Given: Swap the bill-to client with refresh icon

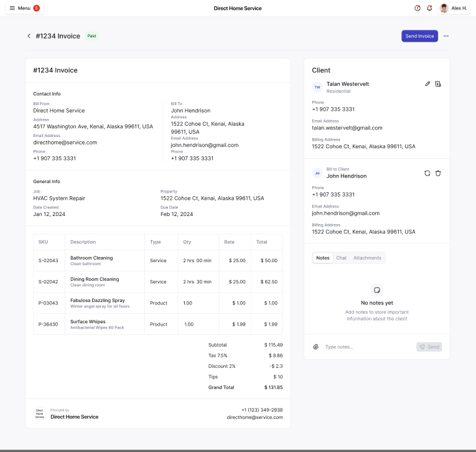Looking at the screenshot, I should (x=427, y=173).
